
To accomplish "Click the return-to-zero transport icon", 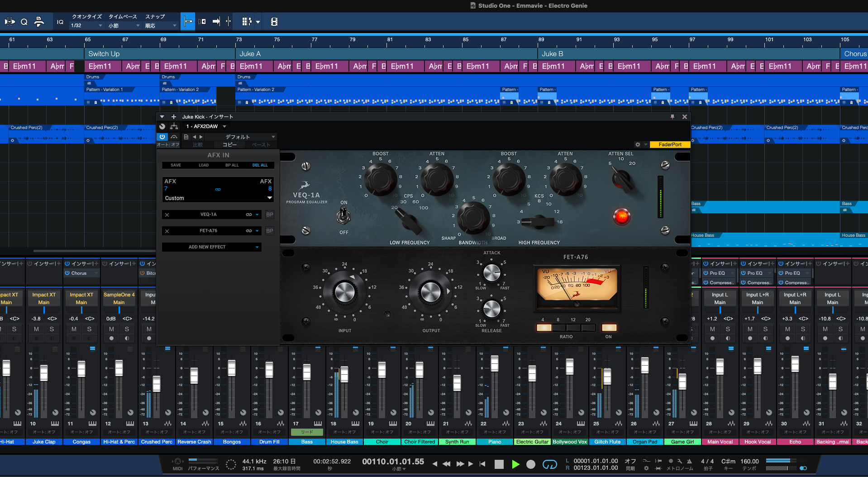I will (482, 464).
